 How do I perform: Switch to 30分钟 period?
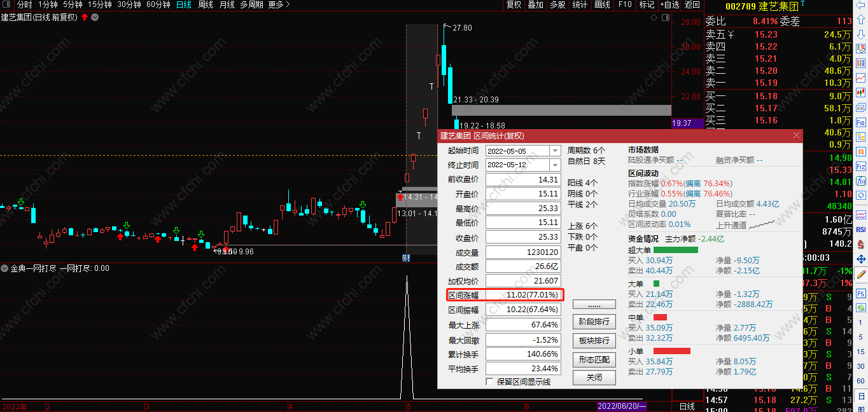coord(129,4)
